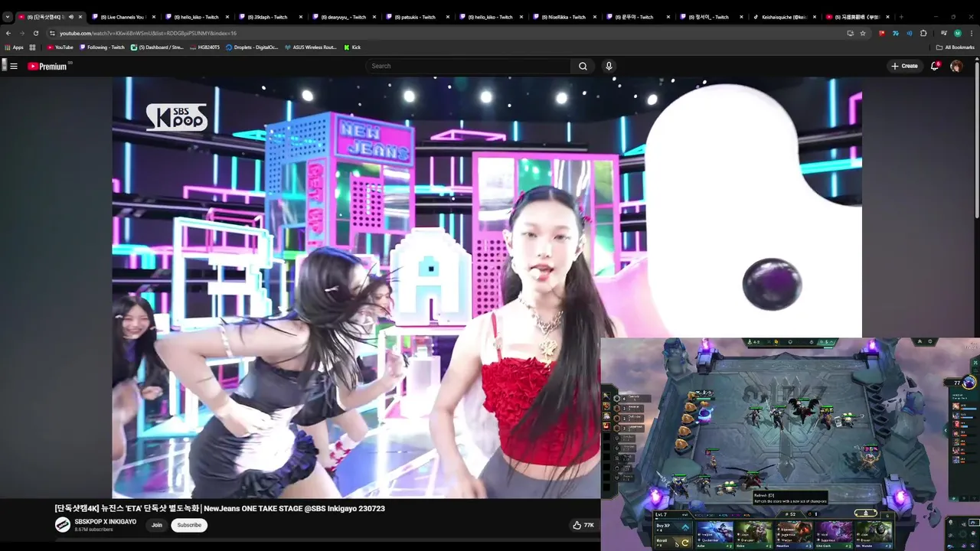Click the SBSKPOP X INKIGAYO channel name
Screen dimensions: 980x551
(105, 522)
